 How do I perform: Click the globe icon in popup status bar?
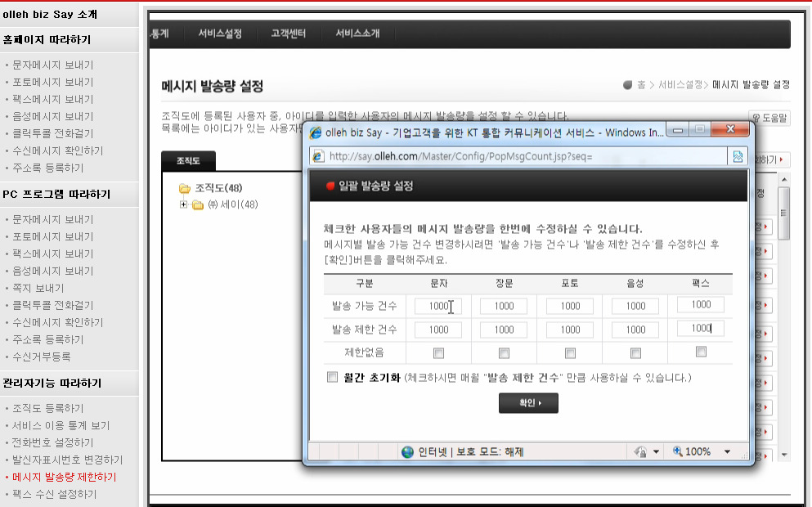coord(407,452)
